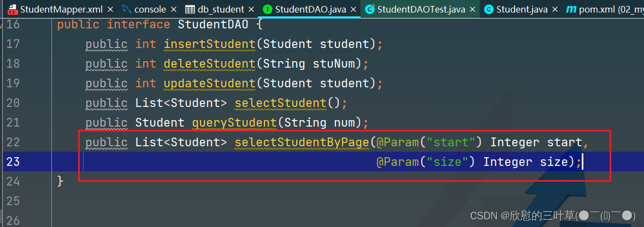This screenshot has width=644, height=227.
Task: Click the StudentMapper.xml file icon
Action: coord(13,9)
